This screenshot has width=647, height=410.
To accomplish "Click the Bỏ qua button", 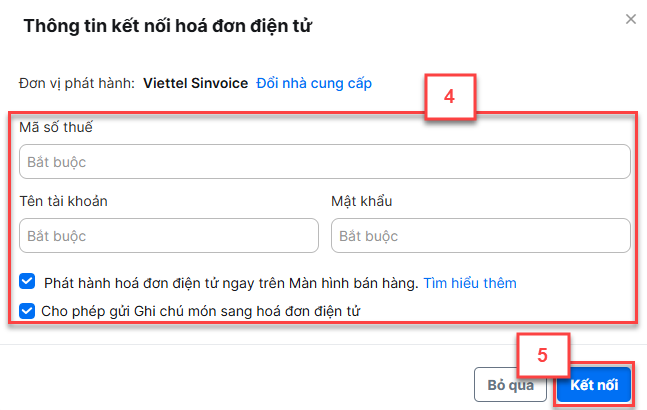I will click(x=510, y=385).
